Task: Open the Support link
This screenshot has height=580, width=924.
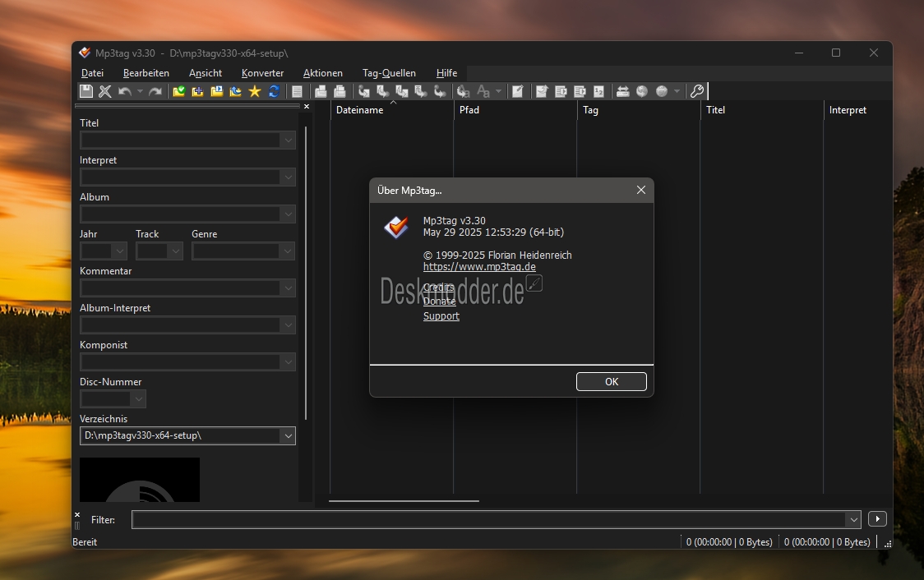Action: pyautogui.click(x=441, y=316)
